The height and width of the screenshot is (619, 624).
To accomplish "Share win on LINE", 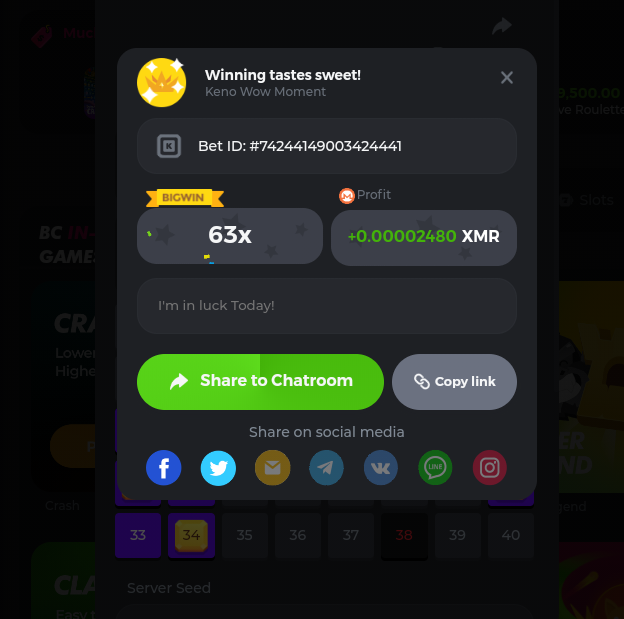I will (x=435, y=468).
